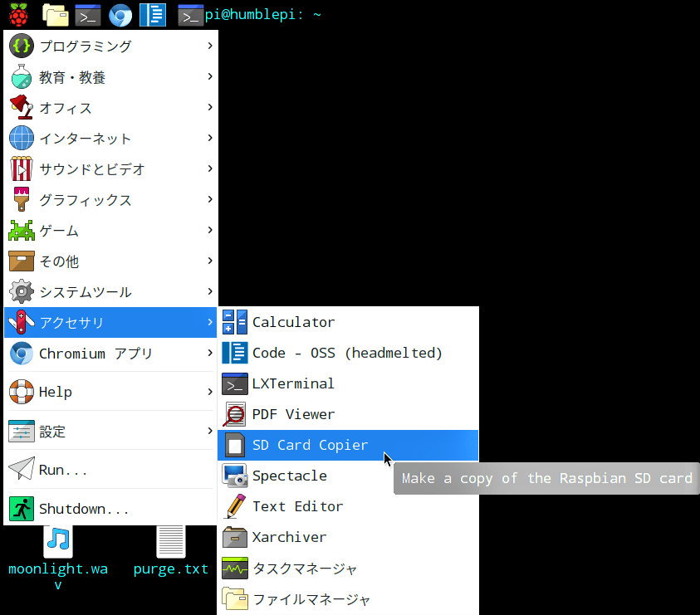Viewport: 700px width, 615px height.
Task: Select Run... menu entry
Action: click(x=110, y=469)
